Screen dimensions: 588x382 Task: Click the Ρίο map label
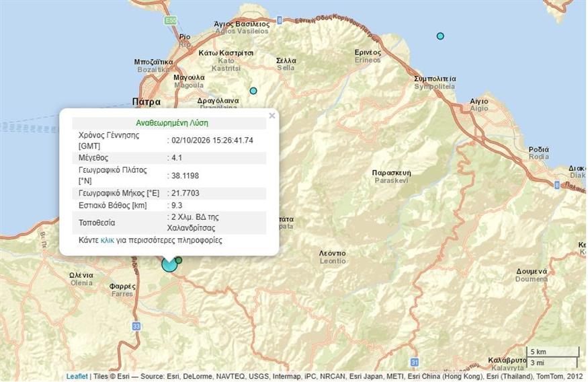[185, 37]
